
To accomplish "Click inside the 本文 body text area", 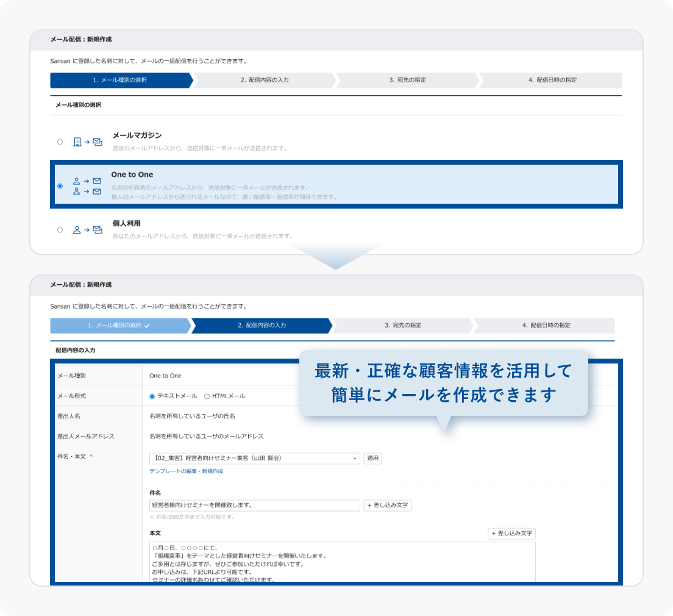I will pyautogui.click(x=343, y=562).
